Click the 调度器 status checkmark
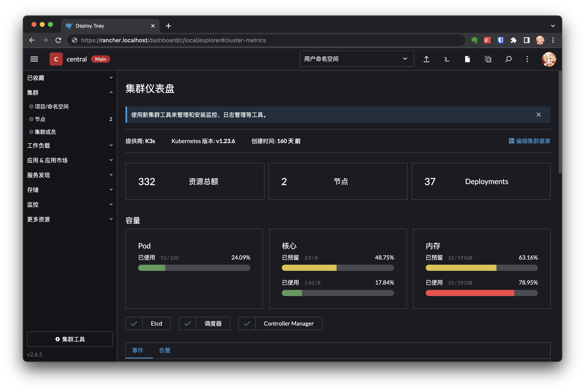This screenshot has height=392, width=585. tap(188, 324)
